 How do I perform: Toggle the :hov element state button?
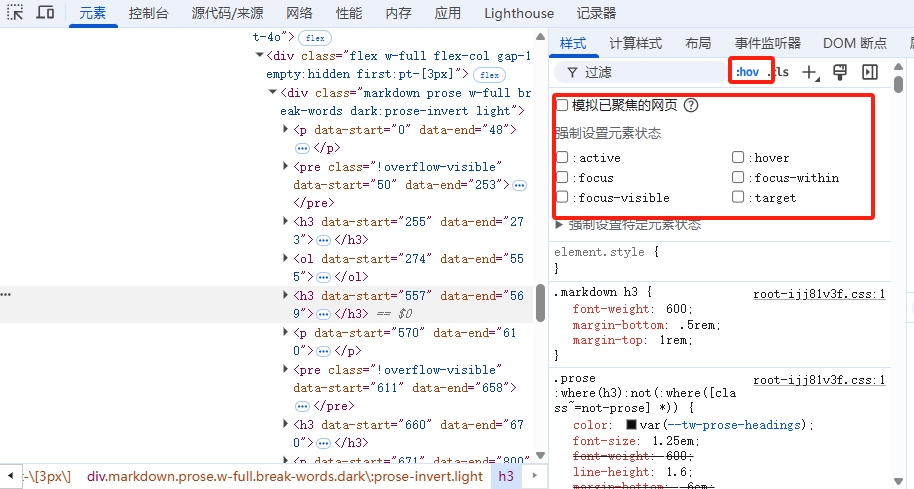pos(747,72)
